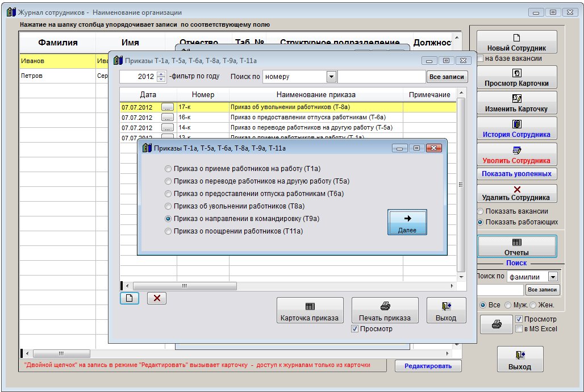This screenshot has width=584, height=392.
Task: Click search input field in main panel
Action: (x=500, y=290)
